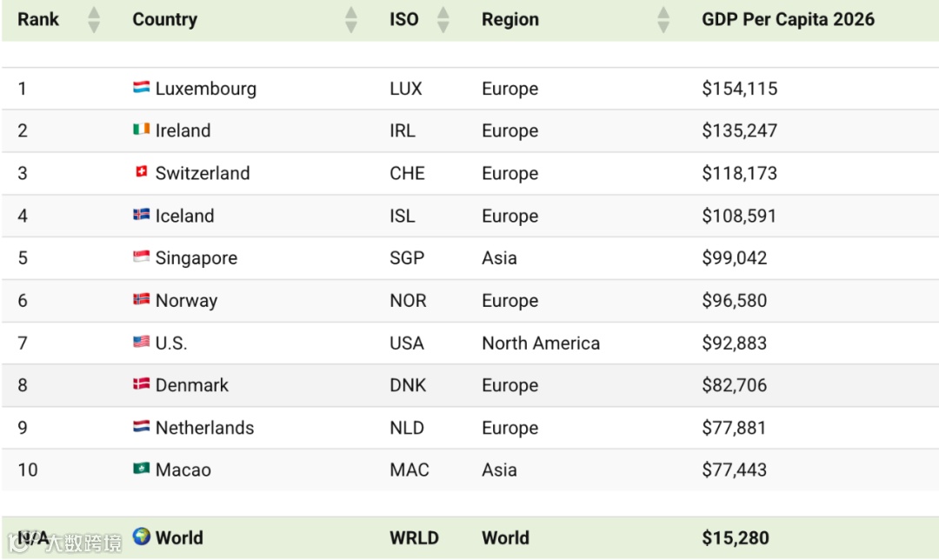Click the Switzerland flag icon
The width and height of the screenshot is (939, 560).
coord(141,172)
